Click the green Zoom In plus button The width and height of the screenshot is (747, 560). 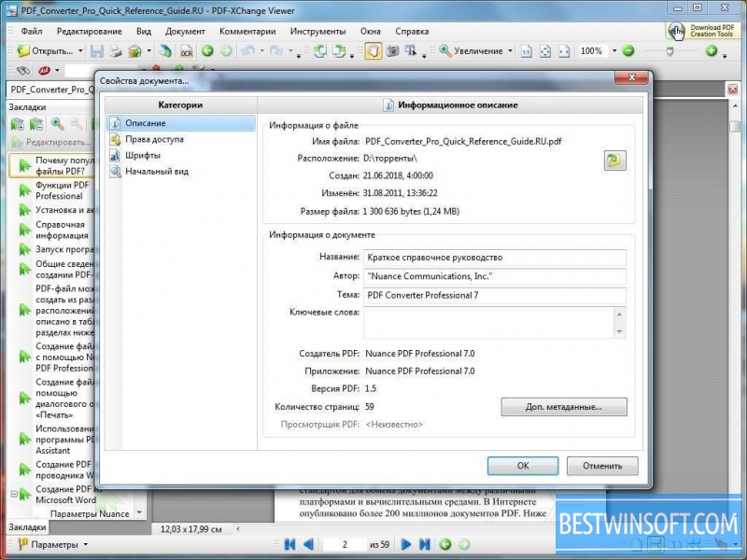tap(712, 50)
